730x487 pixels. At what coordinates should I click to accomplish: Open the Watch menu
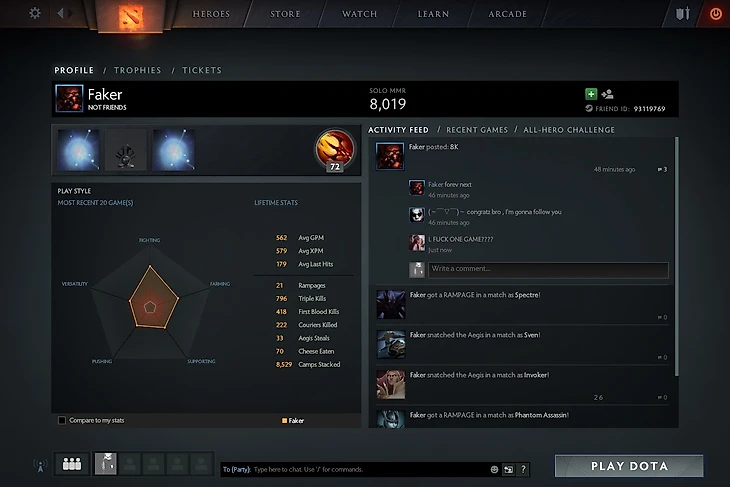click(x=359, y=14)
